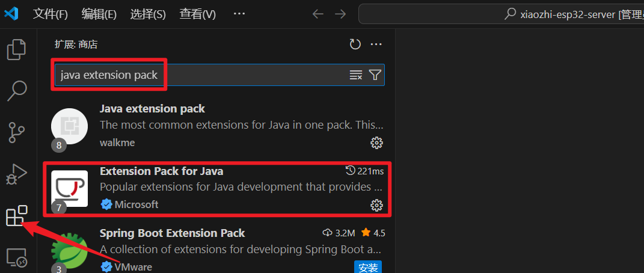Refresh the extensions marketplace list
Screen dimensions: 644x273
(355, 44)
